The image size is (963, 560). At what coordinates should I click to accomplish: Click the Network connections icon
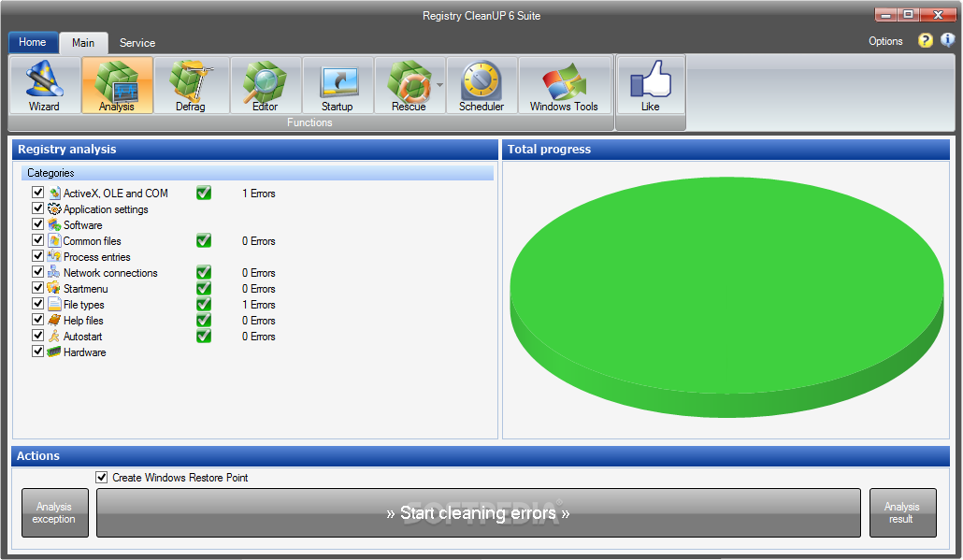pos(54,273)
